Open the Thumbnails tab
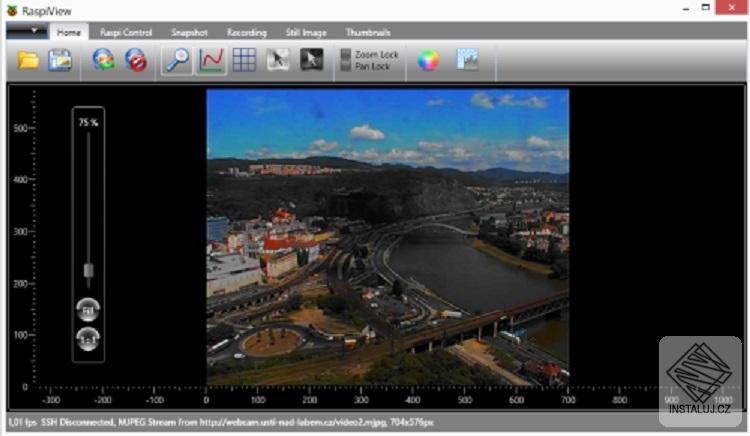 [x=368, y=33]
